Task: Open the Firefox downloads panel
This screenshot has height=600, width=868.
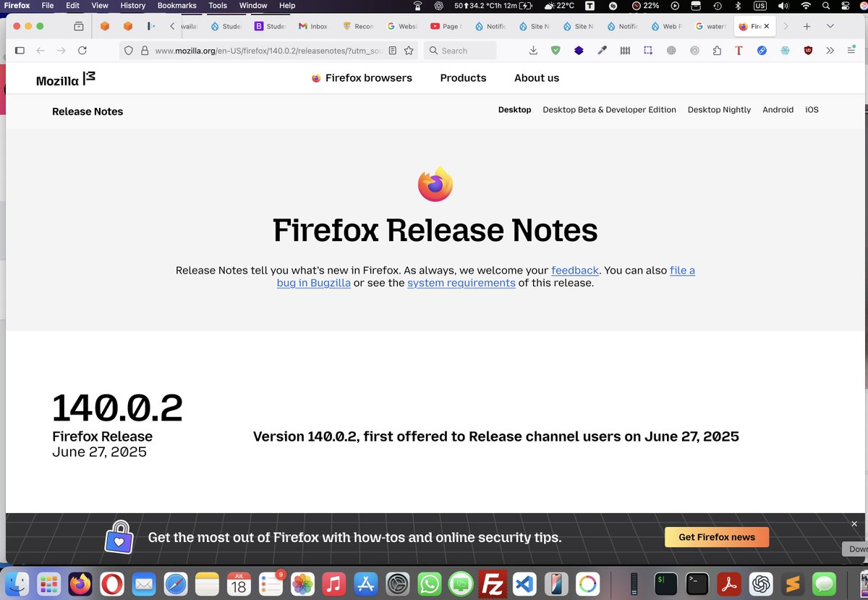Action: (533, 51)
